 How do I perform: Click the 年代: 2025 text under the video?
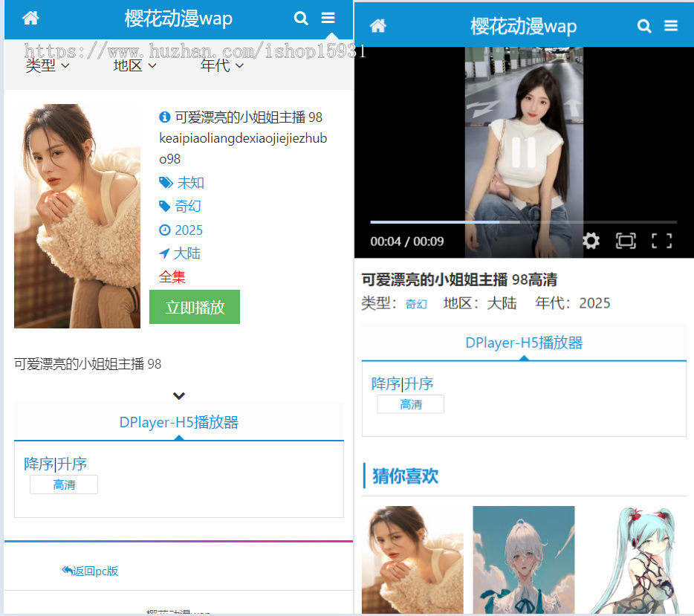(x=573, y=303)
